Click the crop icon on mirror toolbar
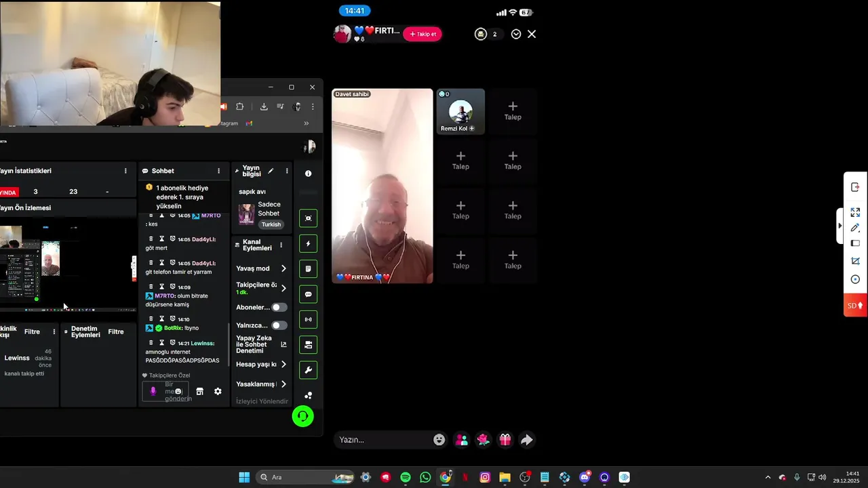 coord(855,261)
